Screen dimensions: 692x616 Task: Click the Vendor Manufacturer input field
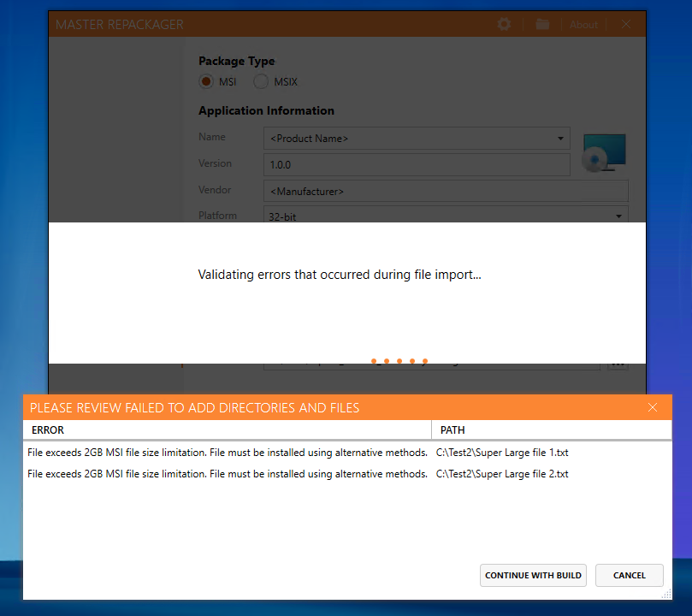[x=446, y=191]
